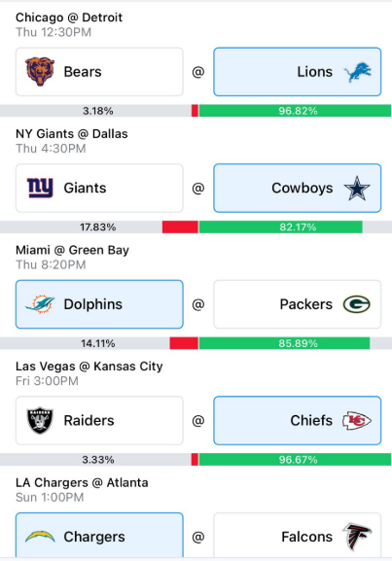Click the Atlanta Falcons logo
Viewport: 392px width, 561px height.
(357, 537)
